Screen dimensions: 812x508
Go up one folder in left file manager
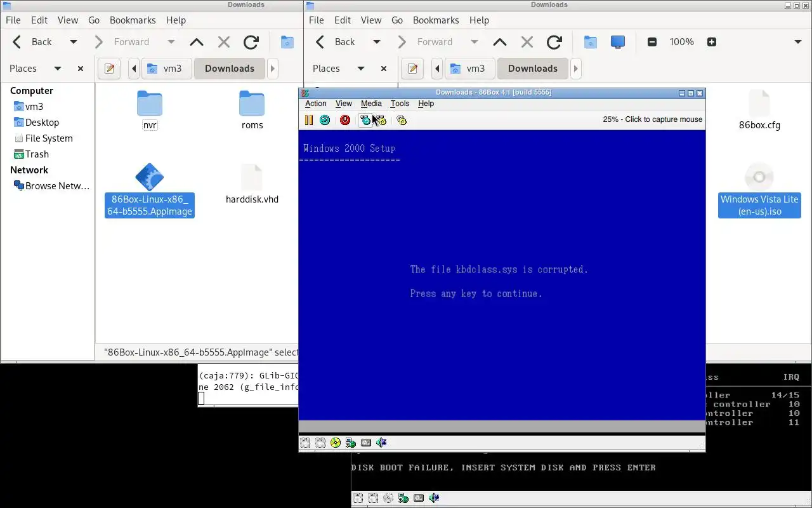197,42
